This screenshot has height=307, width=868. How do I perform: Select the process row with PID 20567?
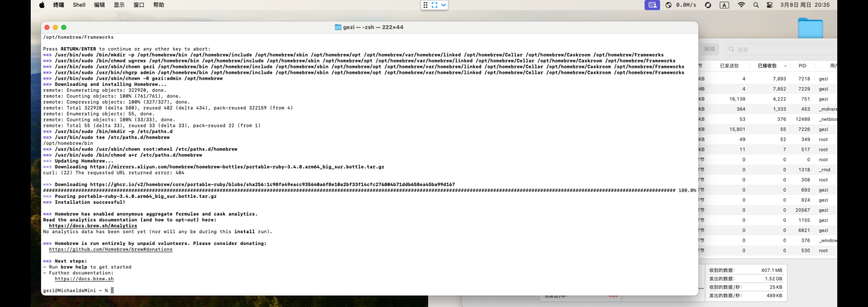(x=768, y=210)
